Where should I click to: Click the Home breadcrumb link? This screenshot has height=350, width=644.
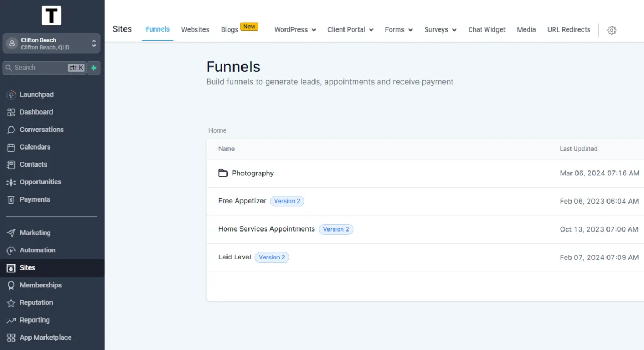tap(217, 130)
